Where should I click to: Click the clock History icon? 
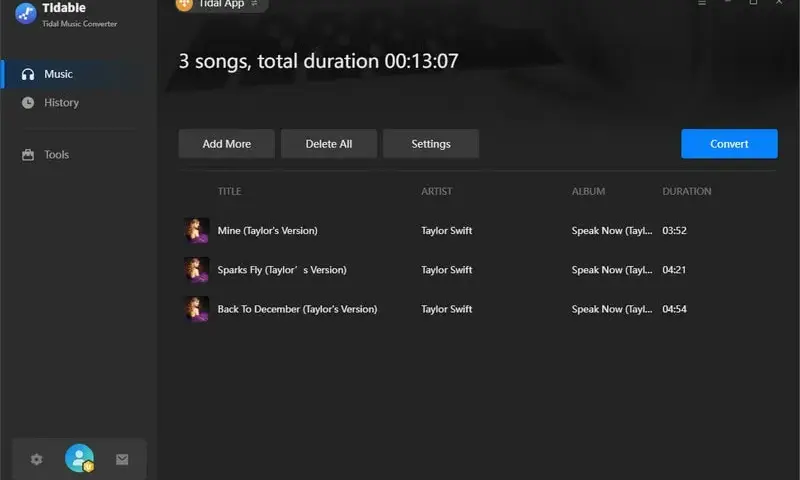point(28,103)
